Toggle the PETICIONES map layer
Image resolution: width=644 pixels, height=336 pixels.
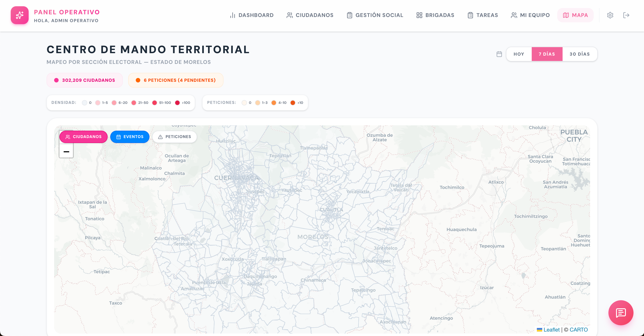(174, 136)
